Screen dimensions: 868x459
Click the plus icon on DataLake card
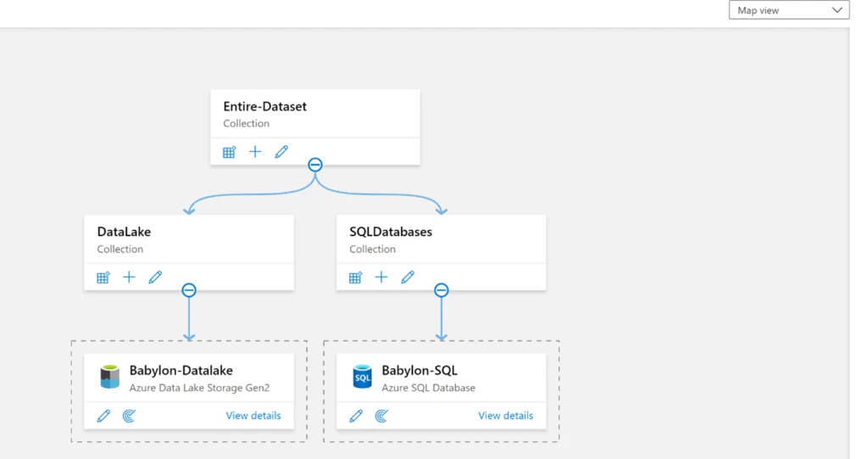pos(129,277)
